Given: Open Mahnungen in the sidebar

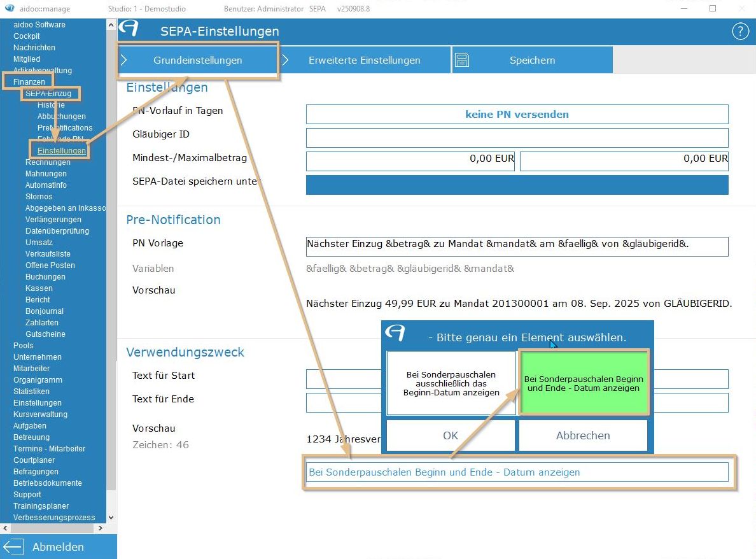Looking at the screenshot, I should [x=46, y=174].
